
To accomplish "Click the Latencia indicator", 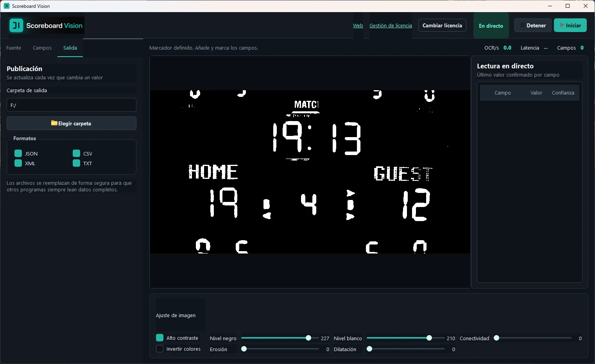I will tap(534, 48).
